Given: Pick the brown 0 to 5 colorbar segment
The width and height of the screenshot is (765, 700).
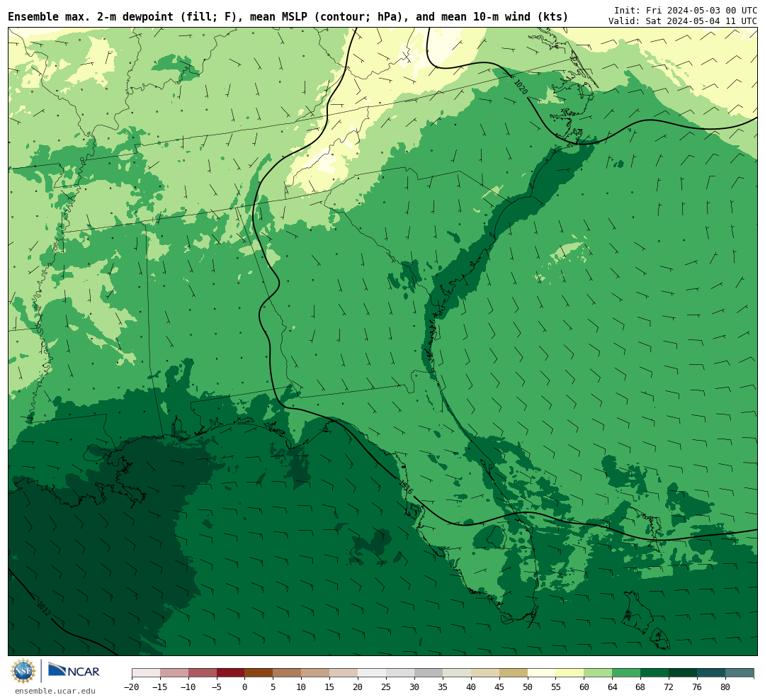Looking at the screenshot, I should pyautogui.click(x=259, y=673).
